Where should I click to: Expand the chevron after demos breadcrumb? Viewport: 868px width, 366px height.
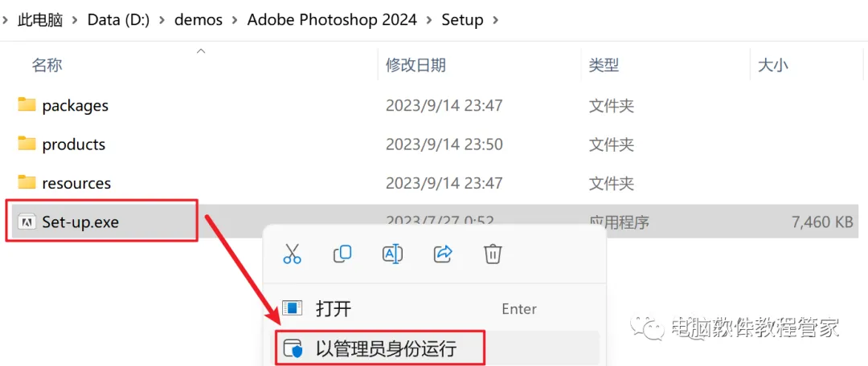click(x=235, y=20)
